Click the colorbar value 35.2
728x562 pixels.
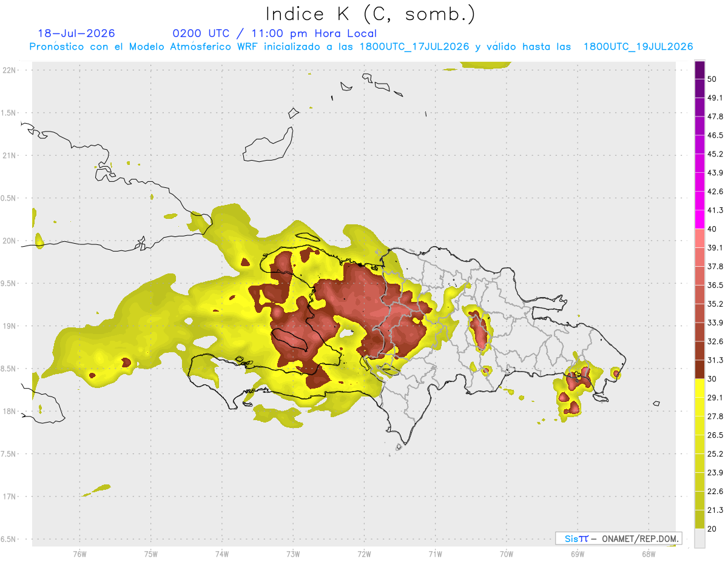tap(715, 304)
